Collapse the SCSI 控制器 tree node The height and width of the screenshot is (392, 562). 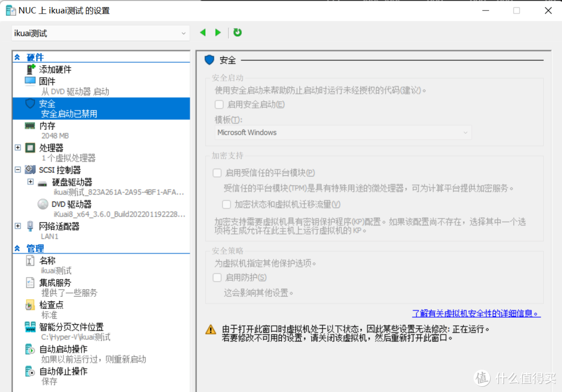18,169
